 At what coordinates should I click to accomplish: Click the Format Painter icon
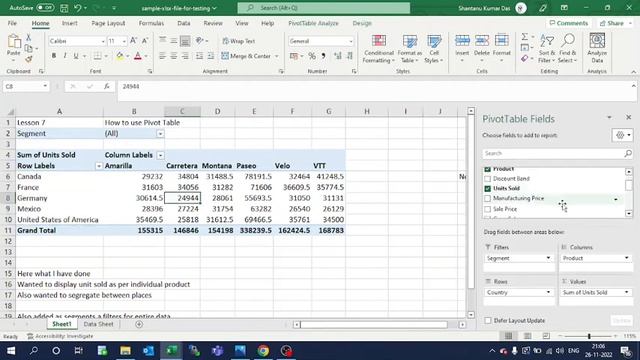[28, 60]
